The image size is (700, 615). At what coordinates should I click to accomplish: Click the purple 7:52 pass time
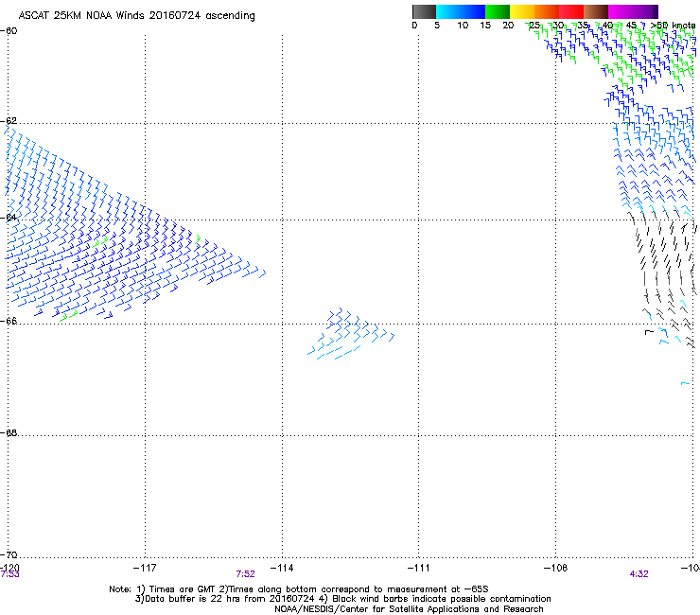click(246, 574)
